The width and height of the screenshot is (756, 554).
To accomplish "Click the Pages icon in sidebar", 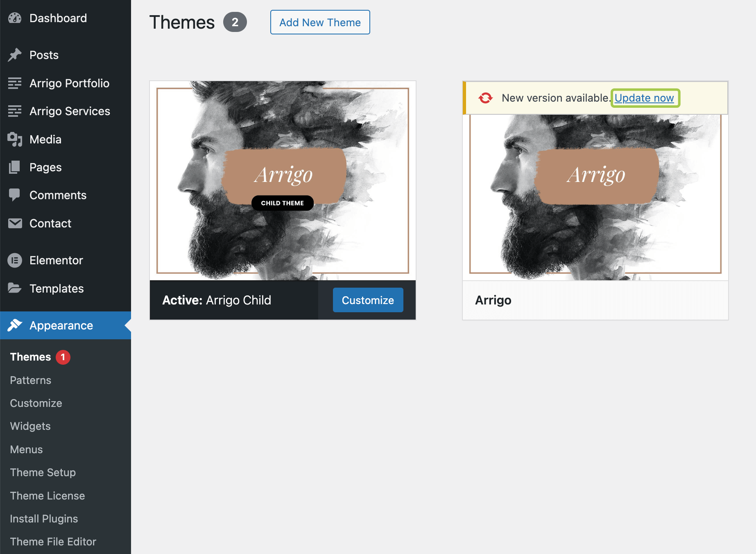I will click(15, 167).
